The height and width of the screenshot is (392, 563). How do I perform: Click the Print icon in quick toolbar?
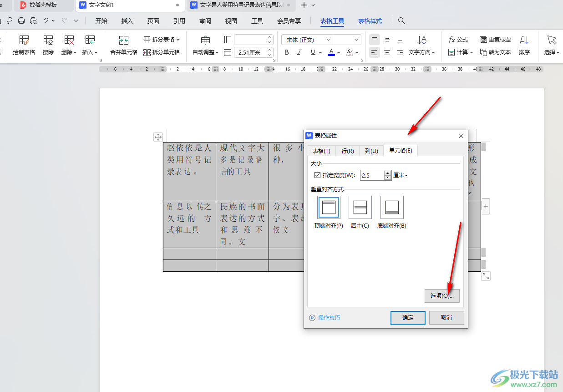click(x=21, y=20)
